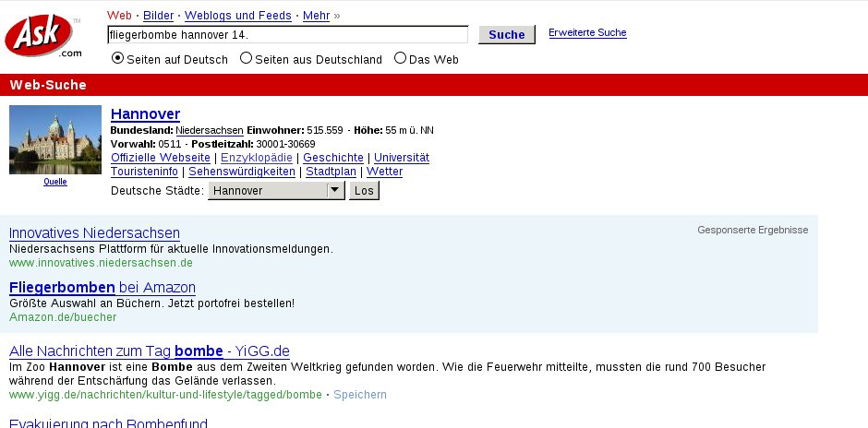Select Seiten auf Deutsch radio button
The height and width of the screenshot is (428, 868).
click(x=118, y=58)
